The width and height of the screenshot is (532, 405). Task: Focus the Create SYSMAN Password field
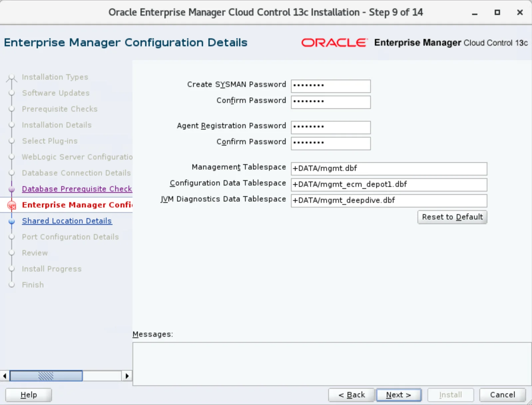[x=330, y=86]
